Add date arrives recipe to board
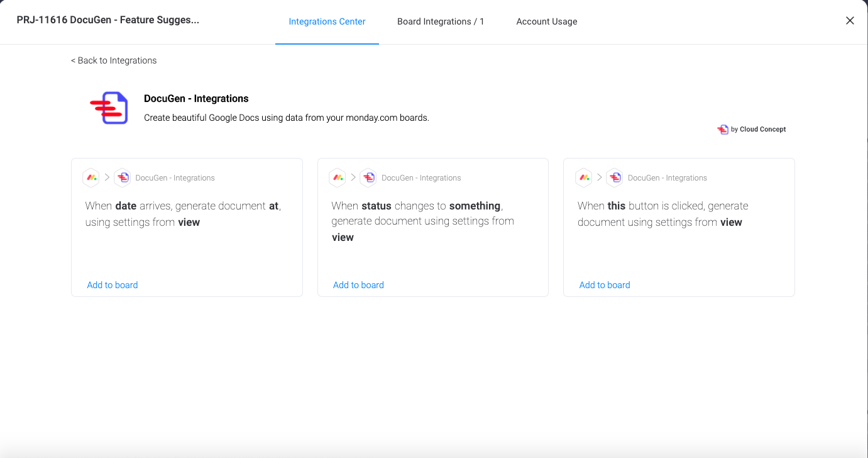868x458 pixels. (x=113, y=285)
